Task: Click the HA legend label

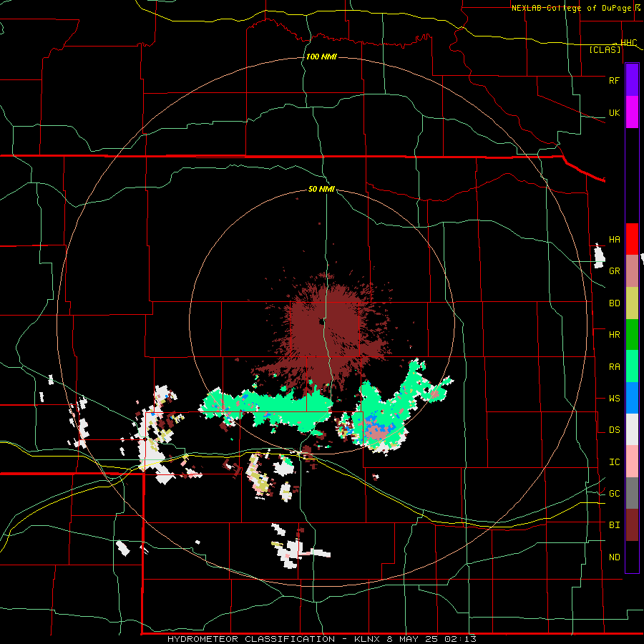Action: 614,240
